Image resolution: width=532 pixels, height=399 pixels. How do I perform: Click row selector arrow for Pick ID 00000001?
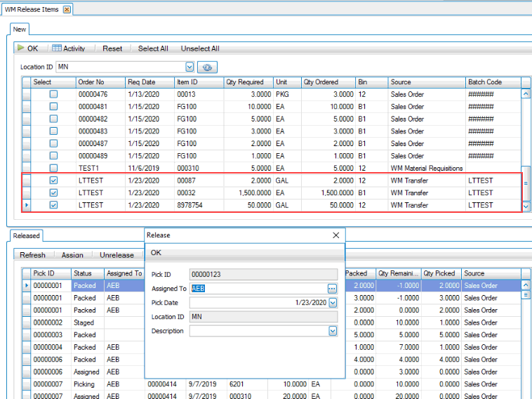coord(27,285)
